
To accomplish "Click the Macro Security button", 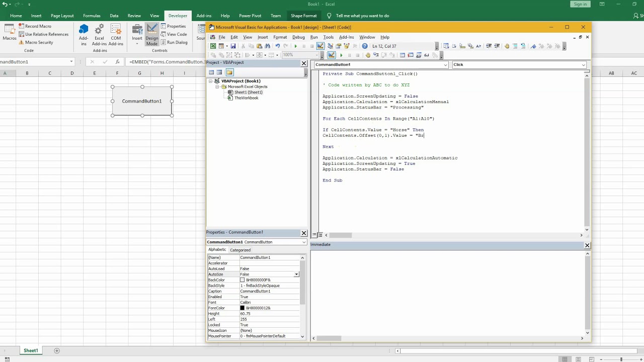I will click(35, 42).
